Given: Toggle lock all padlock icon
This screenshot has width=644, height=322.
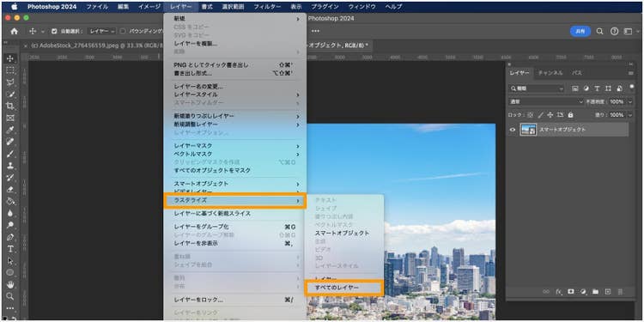Looking at the screenshot, I should click(570, 115).
